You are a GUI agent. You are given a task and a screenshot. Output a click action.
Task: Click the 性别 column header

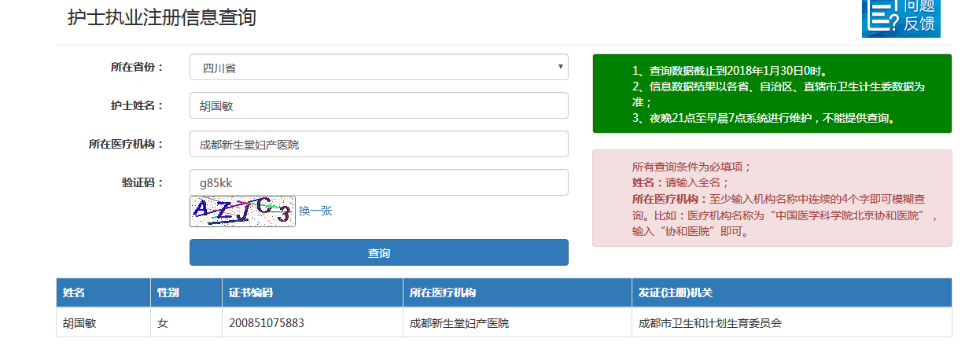pyautogui.click(x=168, y=293)
